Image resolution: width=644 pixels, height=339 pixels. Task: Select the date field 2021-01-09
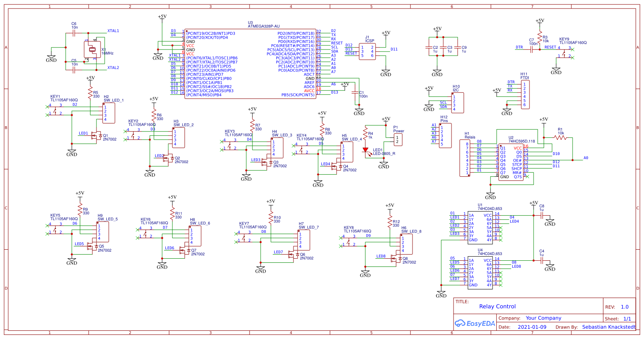point(532,327)
